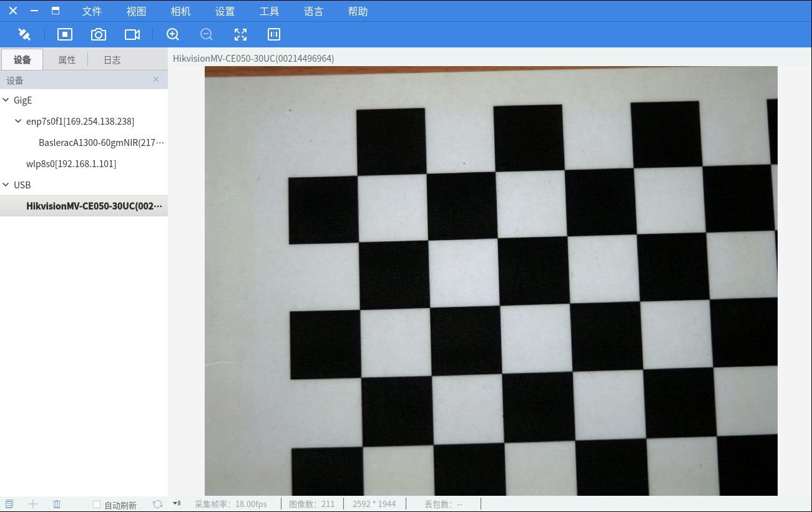Start video recording with the camcorder icon

(x=132, y=34)
